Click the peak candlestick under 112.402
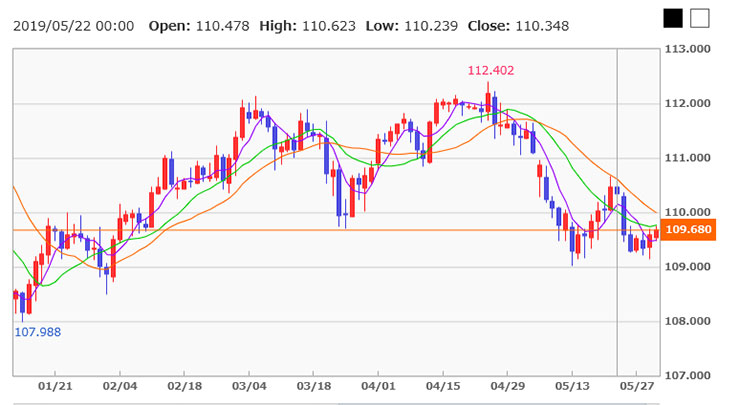Viewport: 740px width, 405px height. pos(488,101)
